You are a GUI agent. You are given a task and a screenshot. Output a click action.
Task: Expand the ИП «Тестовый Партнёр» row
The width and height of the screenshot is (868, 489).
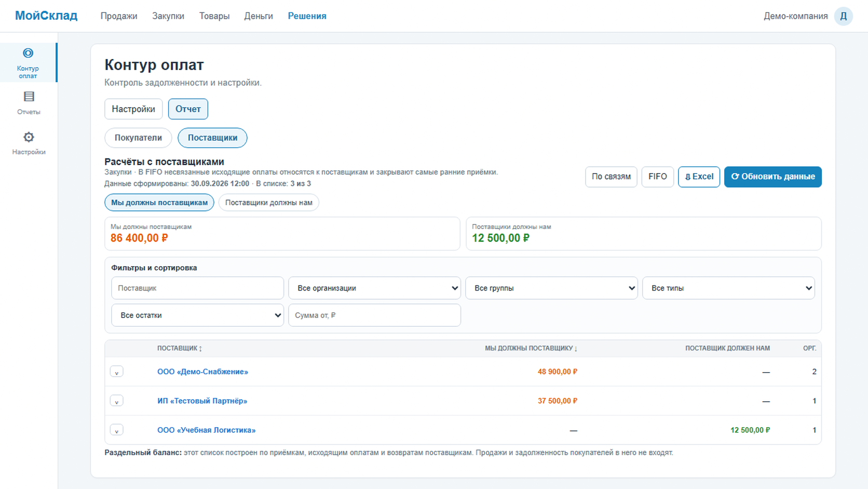tap(116, 401)
